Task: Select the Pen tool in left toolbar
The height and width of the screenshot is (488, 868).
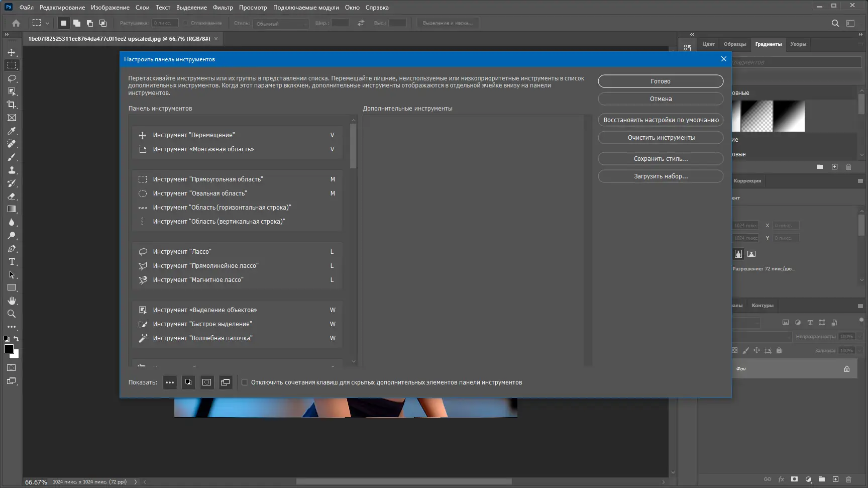Action: [x=12, y=248]
